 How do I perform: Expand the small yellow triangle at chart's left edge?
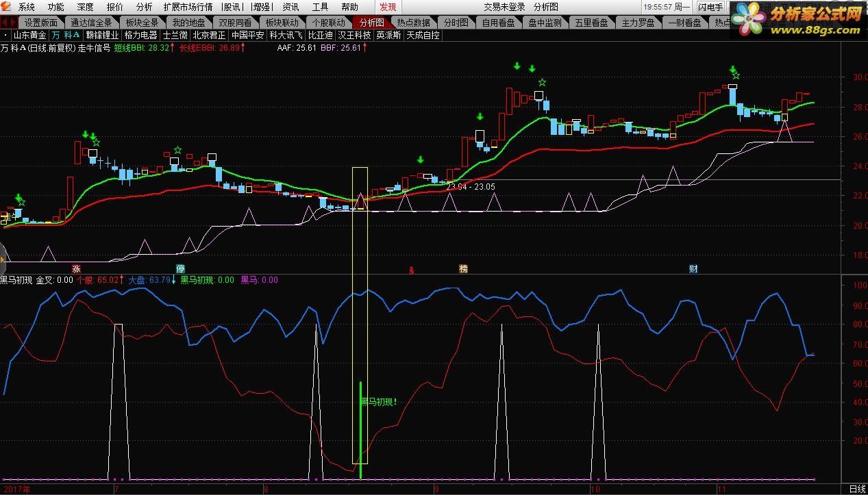3,259
